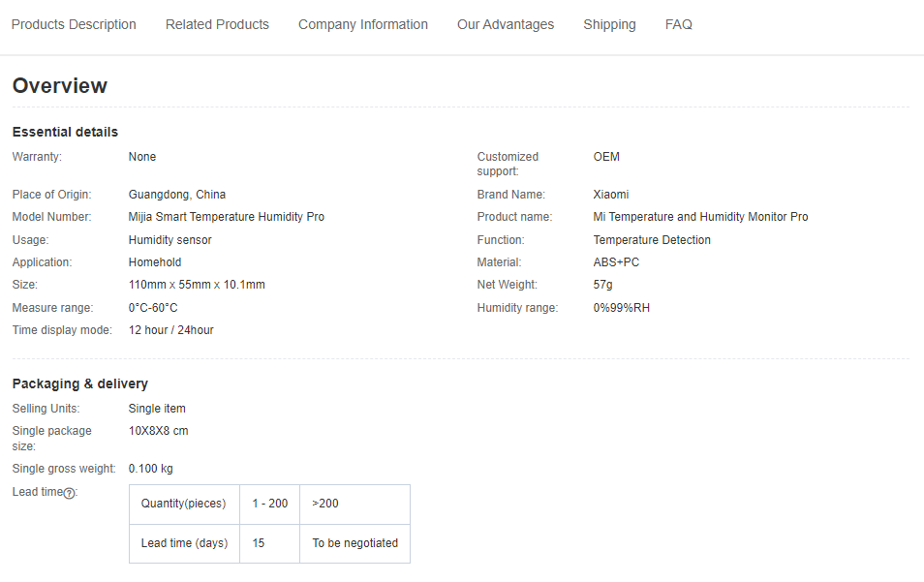Click the Overview heading
Viewport: 924px width, 582px height.
tap(60, 86)
